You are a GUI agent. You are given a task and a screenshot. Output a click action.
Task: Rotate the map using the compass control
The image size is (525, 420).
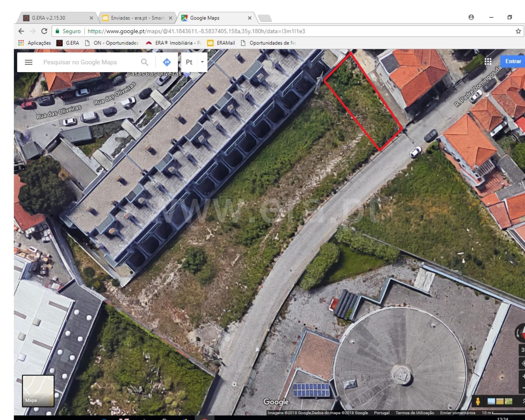pyautogui.click(x=520, y=333)
